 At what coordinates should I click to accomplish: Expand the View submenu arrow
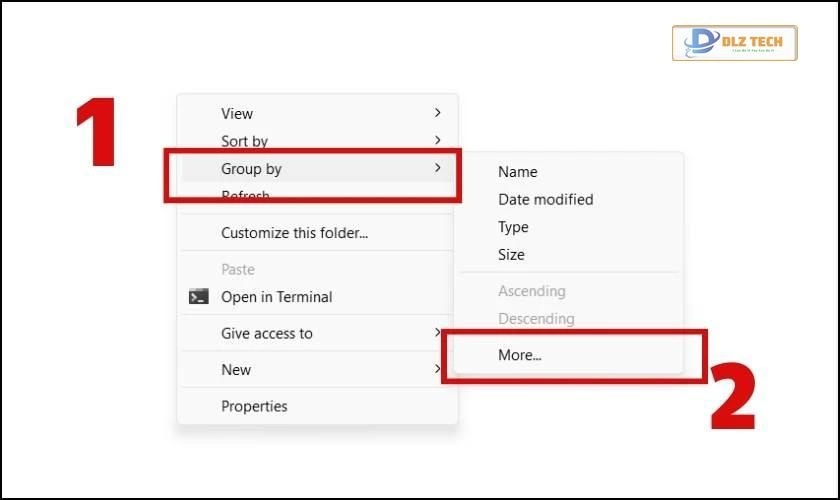click(438, 114)
